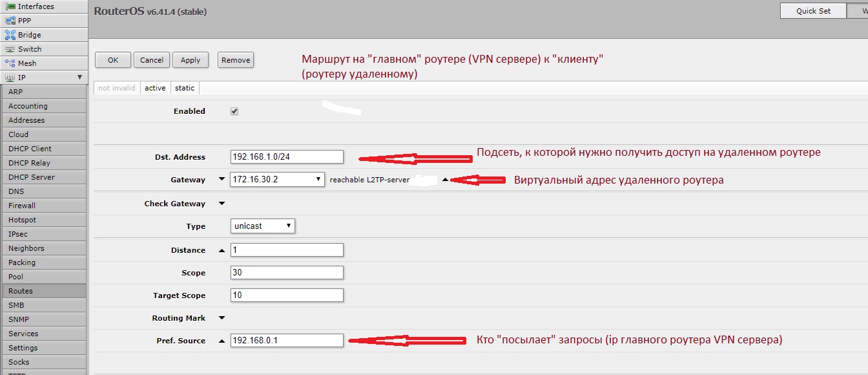Image resolution: width=868 pixels, height=375 pixels.
Task: Collapse the Distance field arrow
Action: pos(222,250)
